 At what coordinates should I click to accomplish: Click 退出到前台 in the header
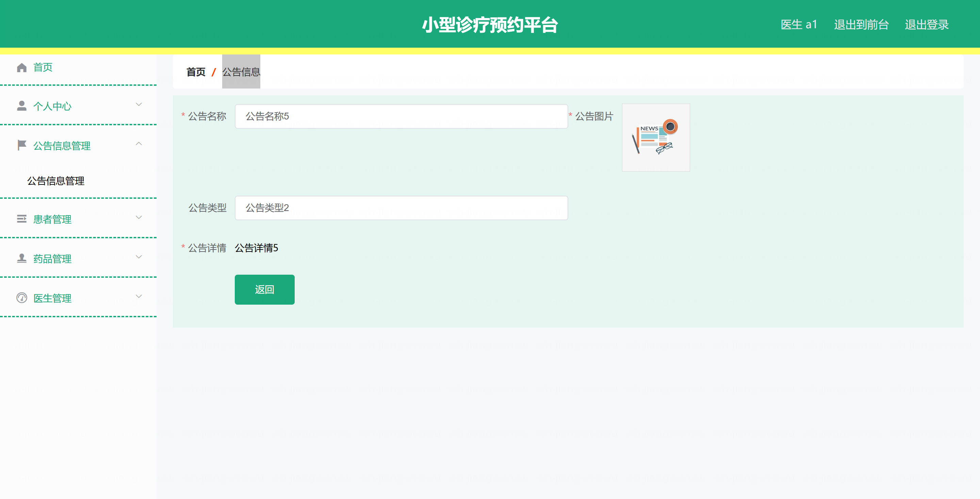pos(861,25)
